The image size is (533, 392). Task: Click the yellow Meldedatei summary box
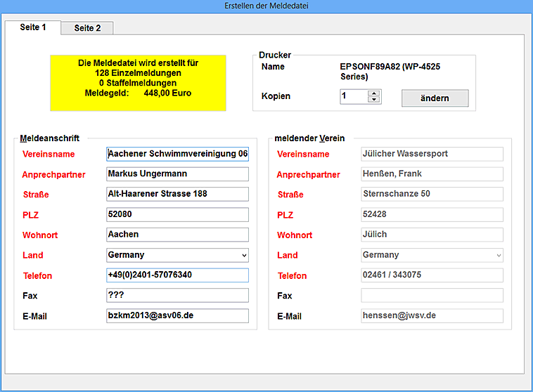coord(138,83)
